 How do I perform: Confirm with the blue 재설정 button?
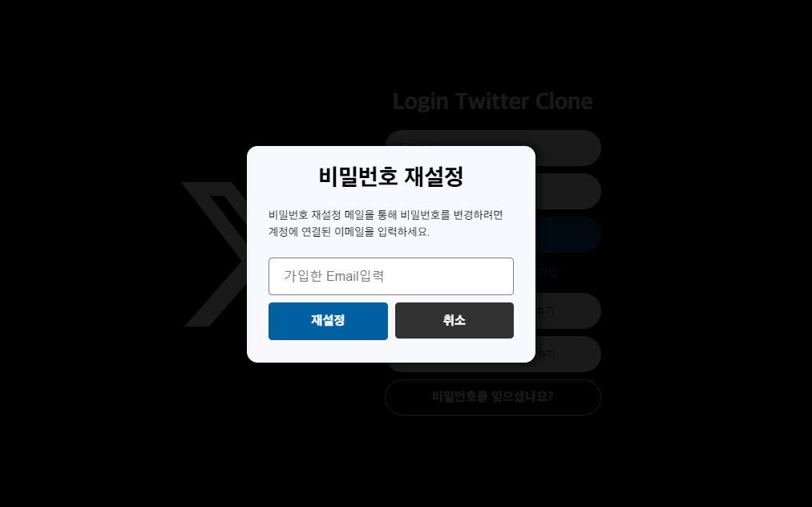click(x=328, y=321)
